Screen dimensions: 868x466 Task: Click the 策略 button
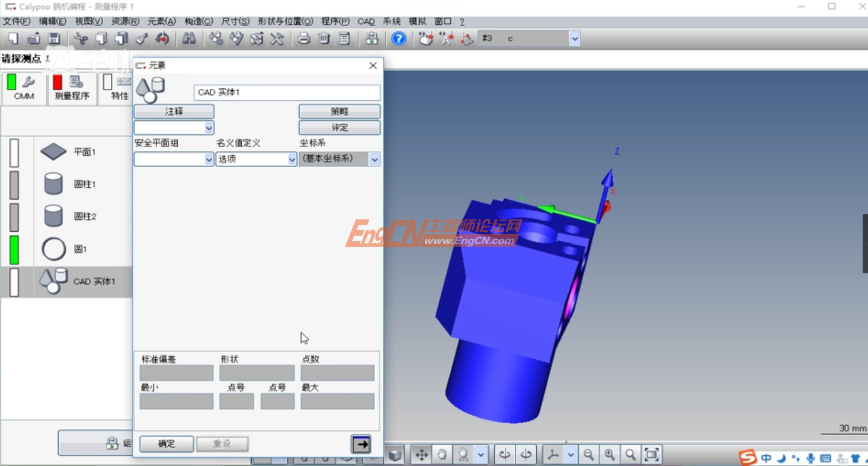[x=339, y=111]
